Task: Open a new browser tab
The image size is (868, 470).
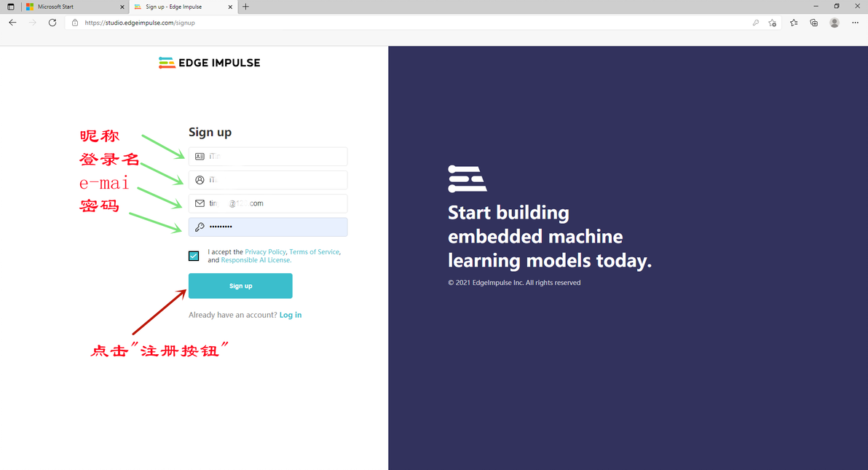Action: 246,7
